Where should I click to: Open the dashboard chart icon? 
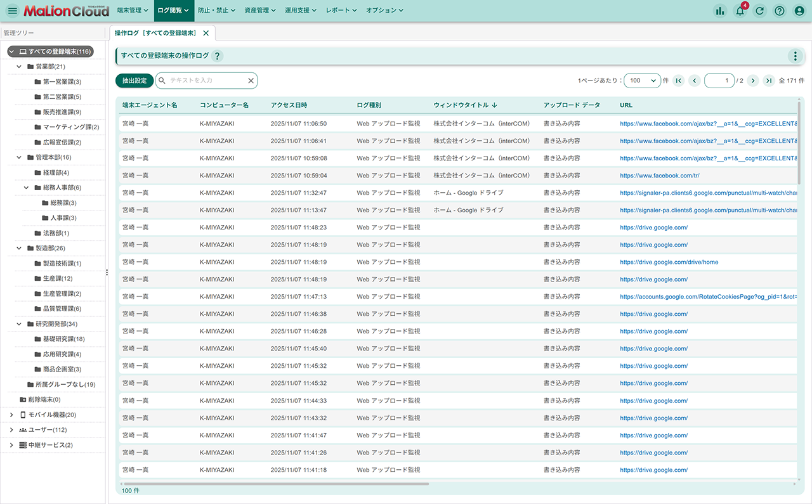click(x=719, y=11)
